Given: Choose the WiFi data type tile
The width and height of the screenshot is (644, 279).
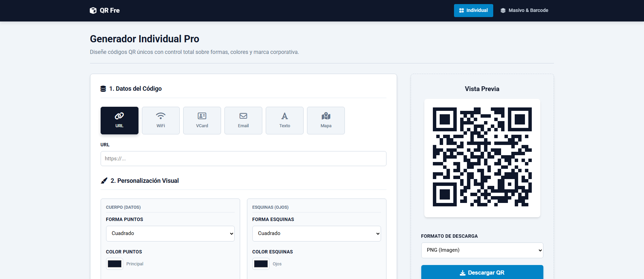Looking at the screenshot, I should click(x=161, y=120).
